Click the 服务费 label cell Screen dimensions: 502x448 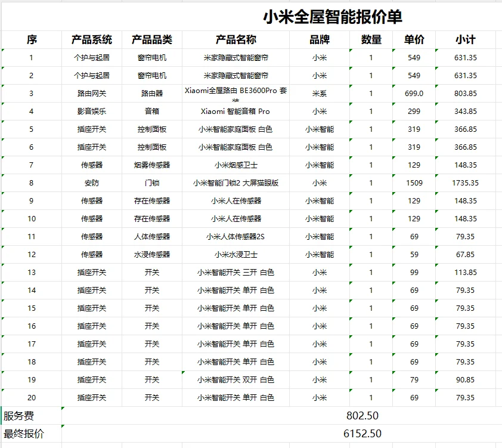[x=18, y=416]
